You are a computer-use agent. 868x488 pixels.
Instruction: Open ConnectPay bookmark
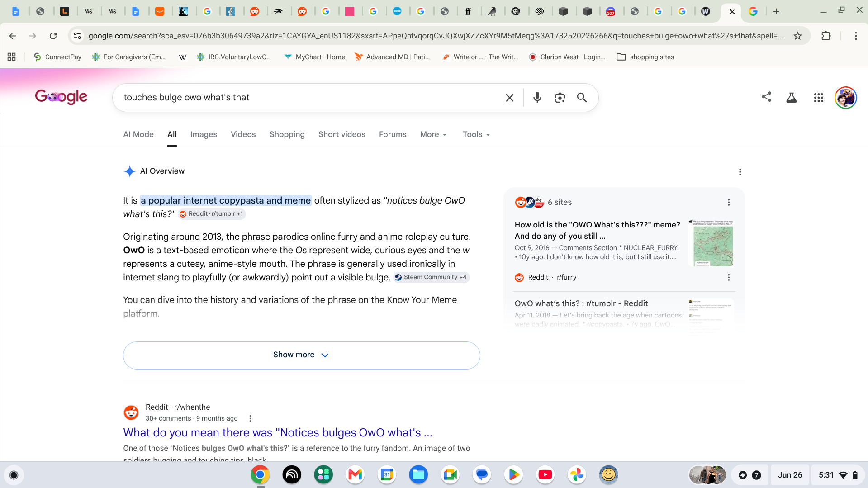coord(58,57)
